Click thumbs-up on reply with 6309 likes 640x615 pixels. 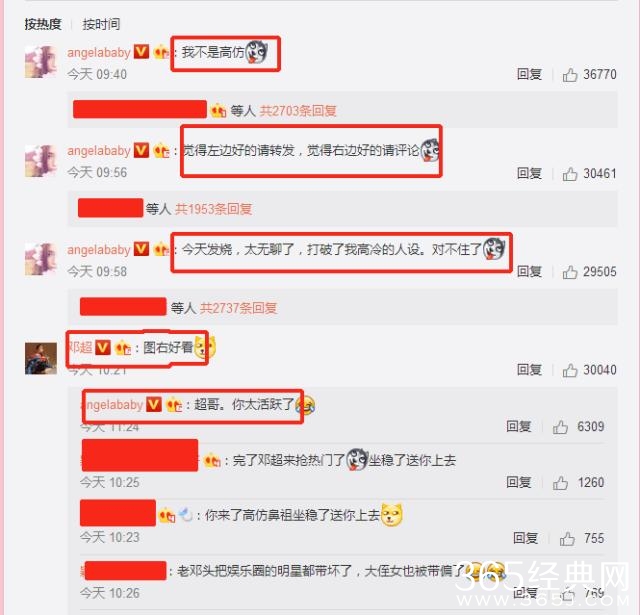point(560,427)
